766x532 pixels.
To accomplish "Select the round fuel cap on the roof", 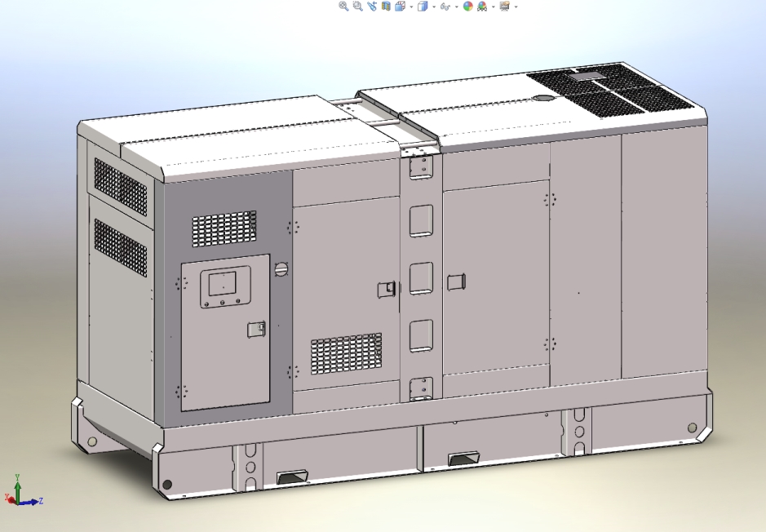I will pyautogui.click(x=543, y=98).
